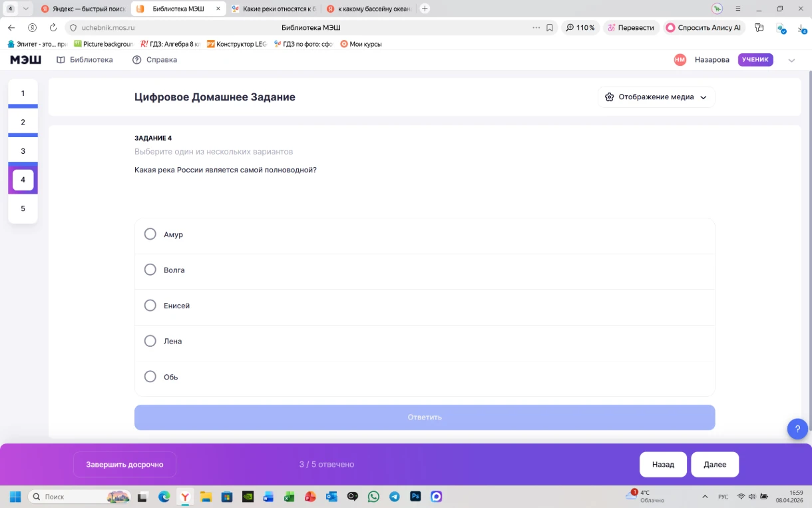Open the Справка menu item
The image size is (812, 508).
click(154, 60)
